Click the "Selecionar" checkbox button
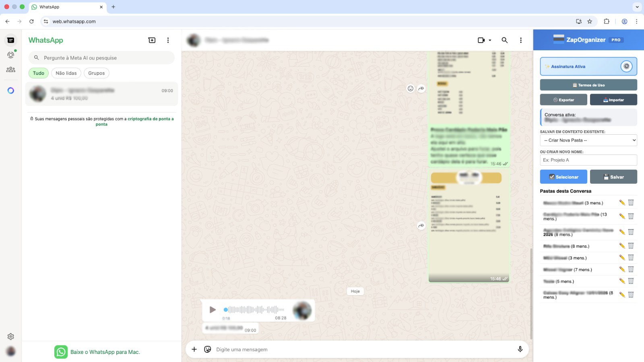The height and width of the screenshot is (362, 644). click(563, 177)
